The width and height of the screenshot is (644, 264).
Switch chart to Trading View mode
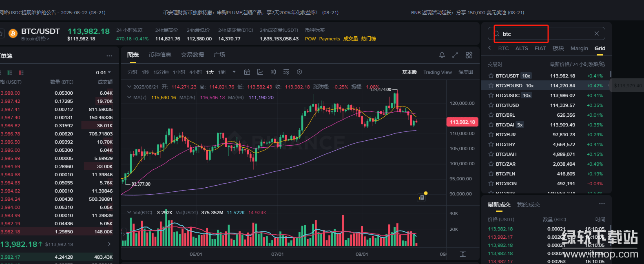437,72
